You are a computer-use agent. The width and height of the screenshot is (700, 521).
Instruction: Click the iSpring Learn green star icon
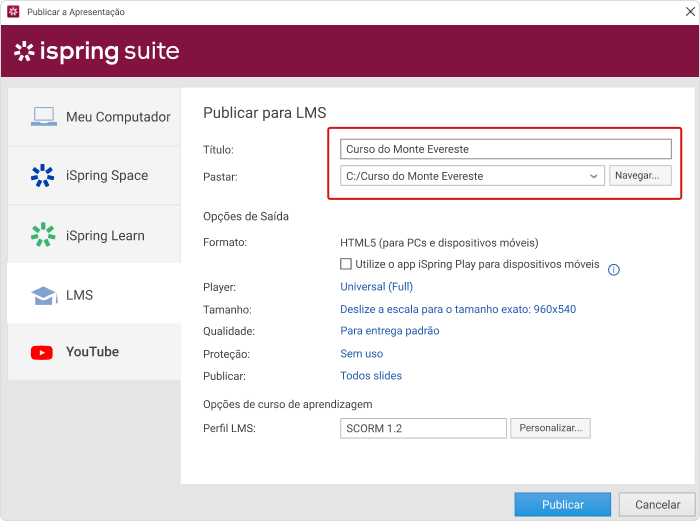[x=43, y=235]
